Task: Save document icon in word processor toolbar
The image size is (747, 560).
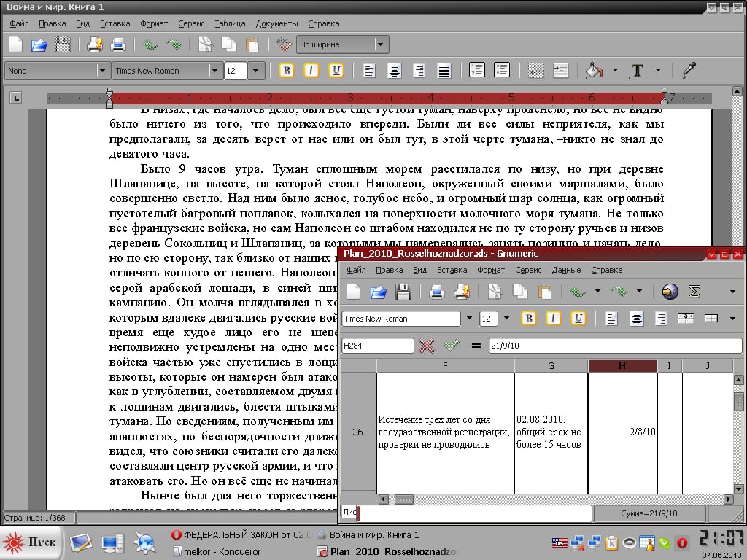Action: [x=63, y=44]
